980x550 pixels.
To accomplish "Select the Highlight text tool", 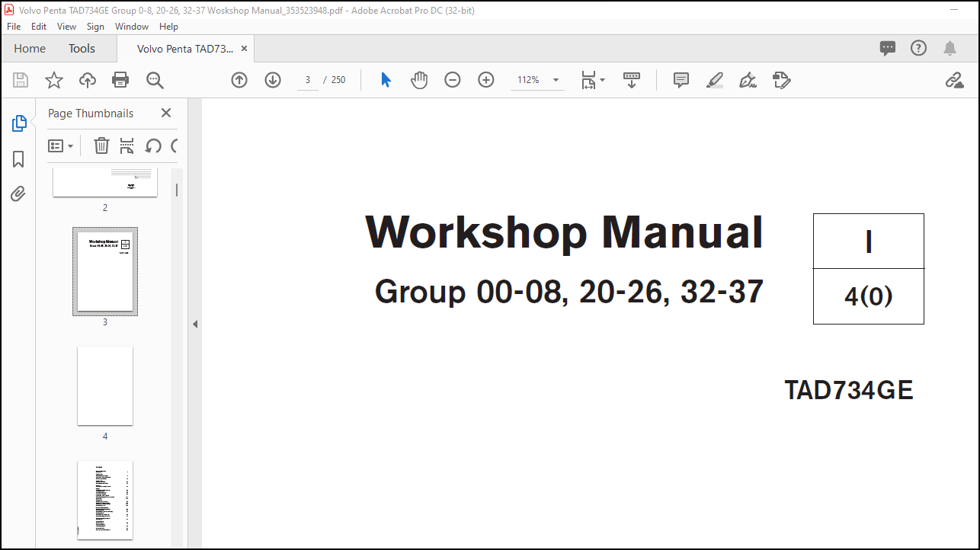I will point(715,80).
